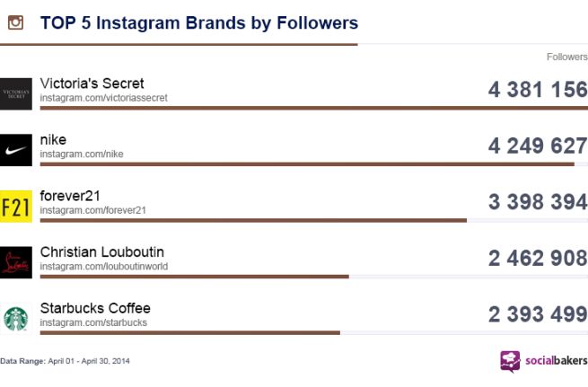Viewport: 588px width, 387px height.
Task: Click the Instagram camera icon in header
Action: click(x=14, y=22)
